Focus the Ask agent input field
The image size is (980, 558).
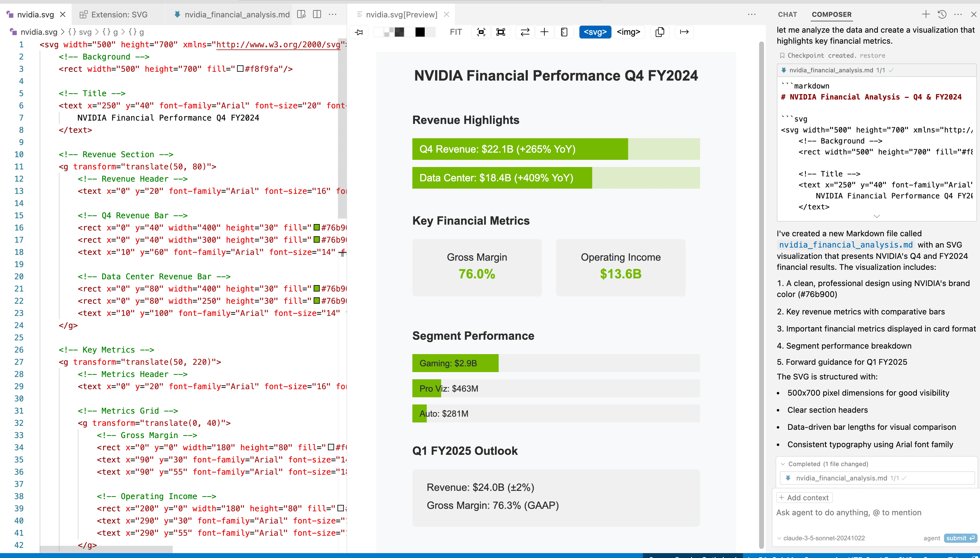tap(876, 513)
